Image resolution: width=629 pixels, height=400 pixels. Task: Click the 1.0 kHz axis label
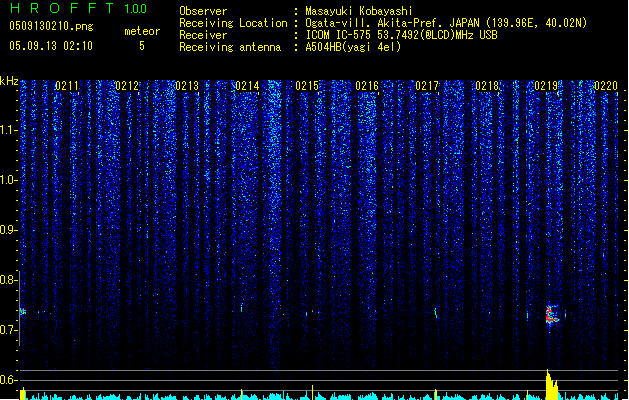pos(9,180)
